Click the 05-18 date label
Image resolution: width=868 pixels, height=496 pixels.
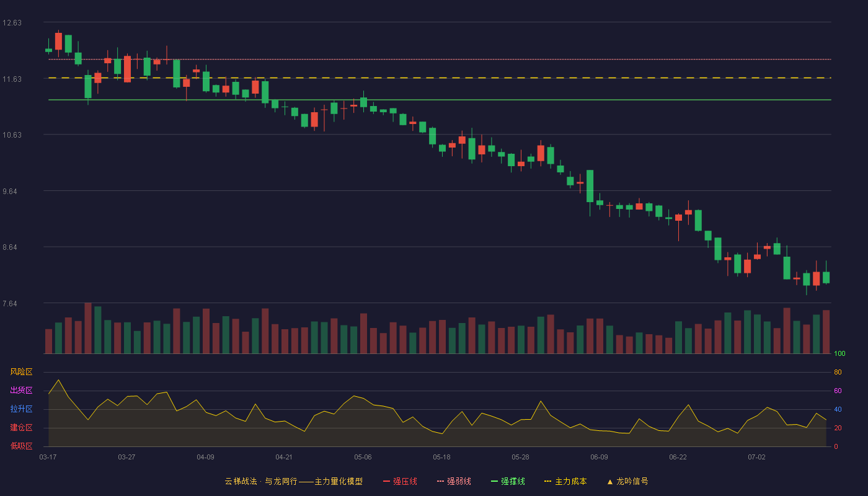tap(441, 457)
